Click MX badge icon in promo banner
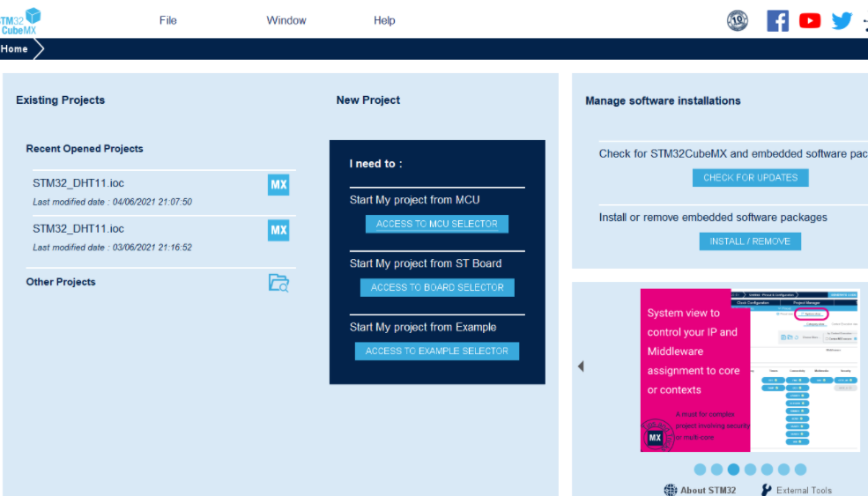 655,437
